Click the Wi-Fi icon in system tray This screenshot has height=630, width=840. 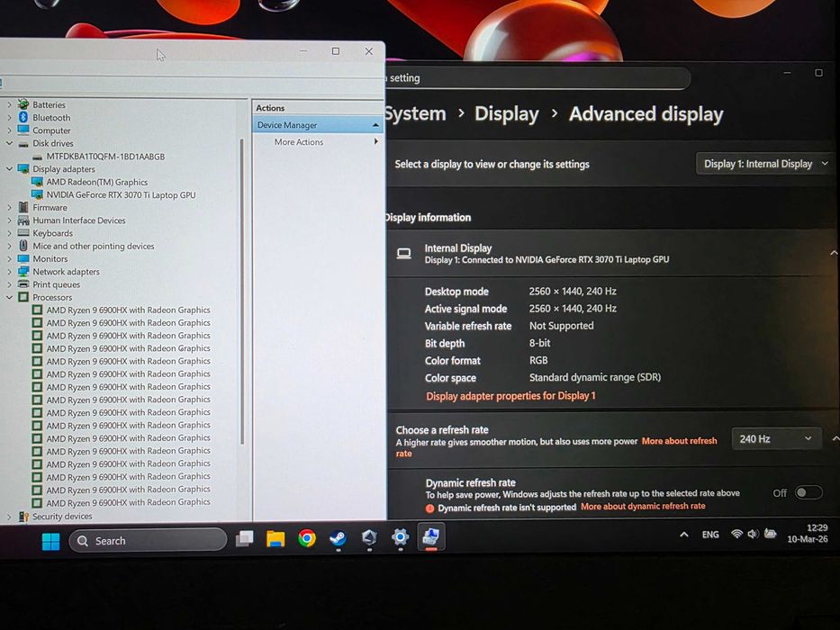coord(737,534)
